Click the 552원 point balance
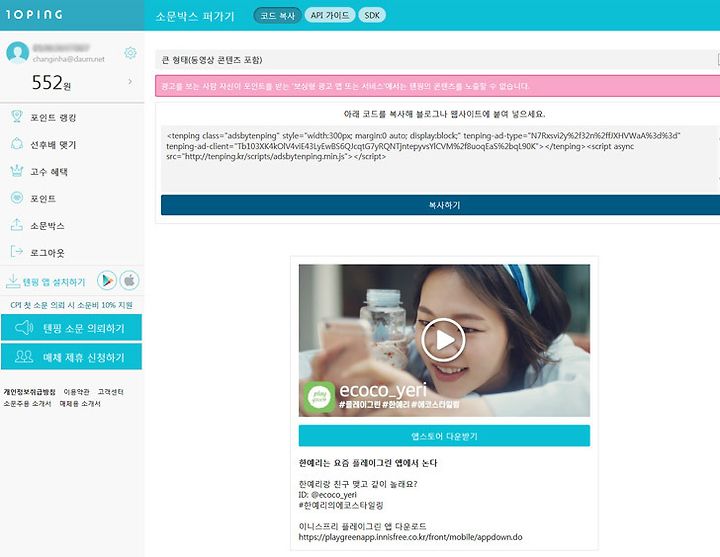720x557 pixels. (x=51, y=83)
